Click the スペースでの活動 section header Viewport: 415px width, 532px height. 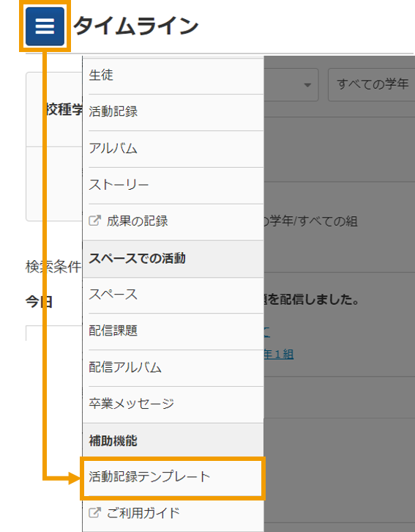173,259
